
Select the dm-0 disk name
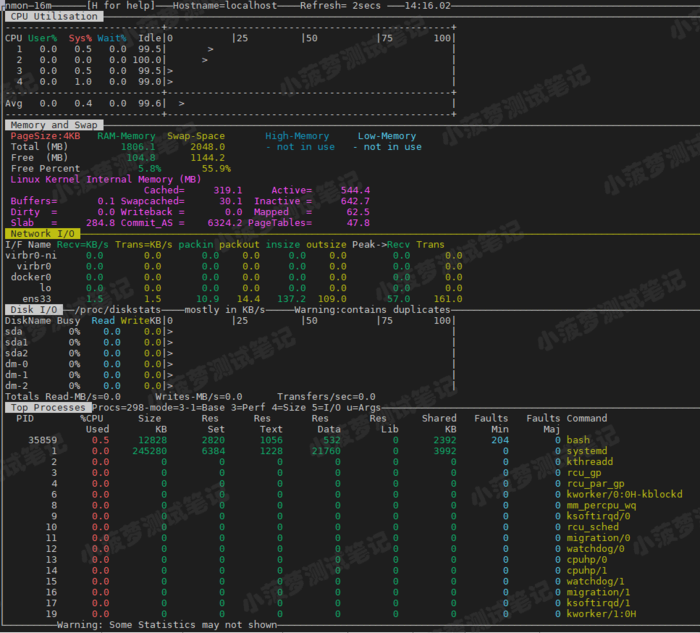(x=16, y=364)
